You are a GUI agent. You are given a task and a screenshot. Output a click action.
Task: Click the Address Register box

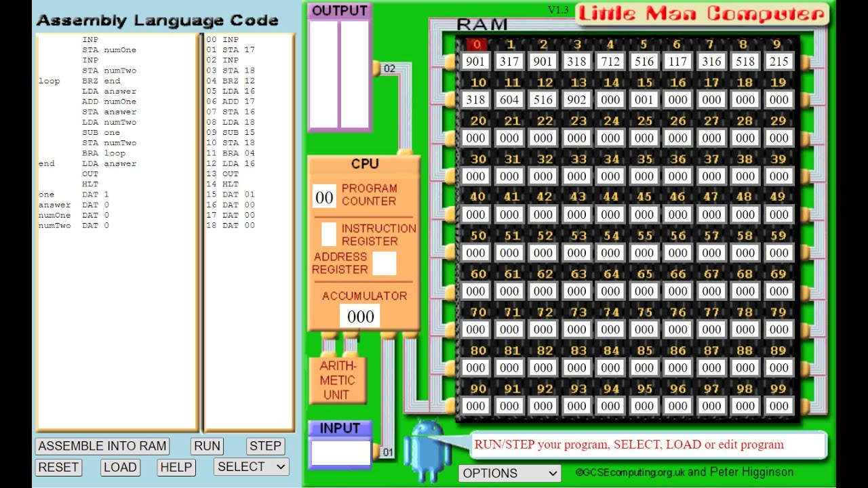(x=384, y=263)
